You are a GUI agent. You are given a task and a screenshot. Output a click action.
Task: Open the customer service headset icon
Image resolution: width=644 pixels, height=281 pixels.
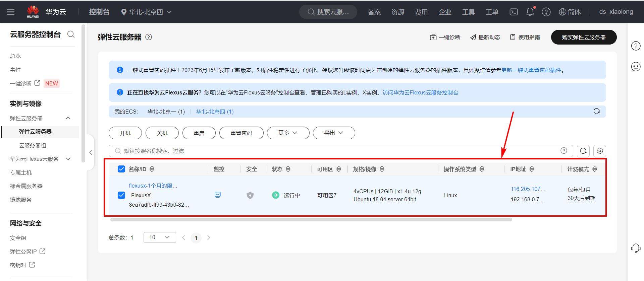click(636, 248)
